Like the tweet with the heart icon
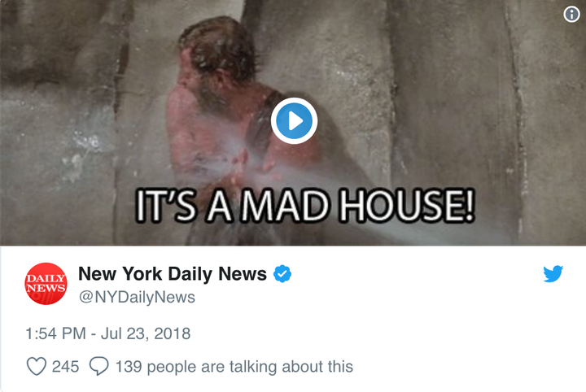This screenshot has width=586, height=392. click(37, 366)
